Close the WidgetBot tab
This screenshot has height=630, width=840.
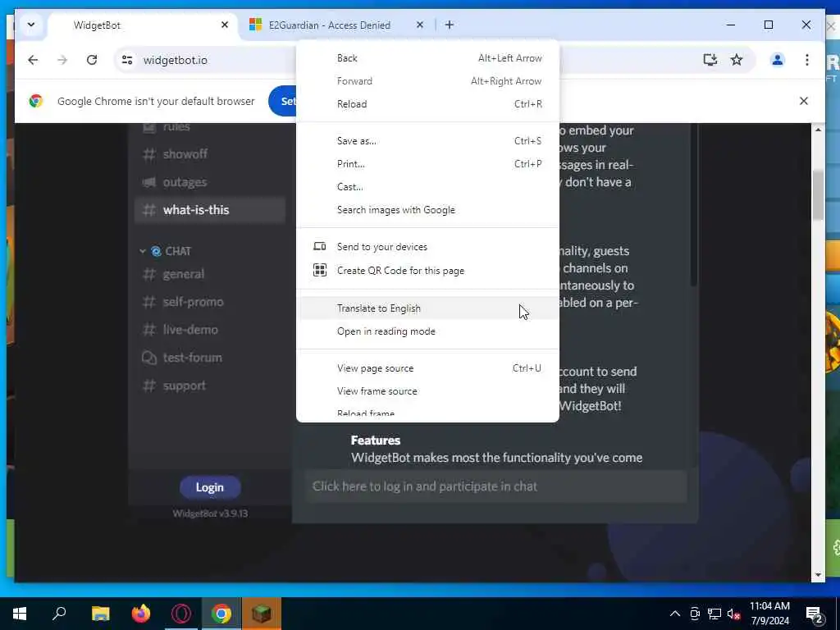(x=225, y=25)
